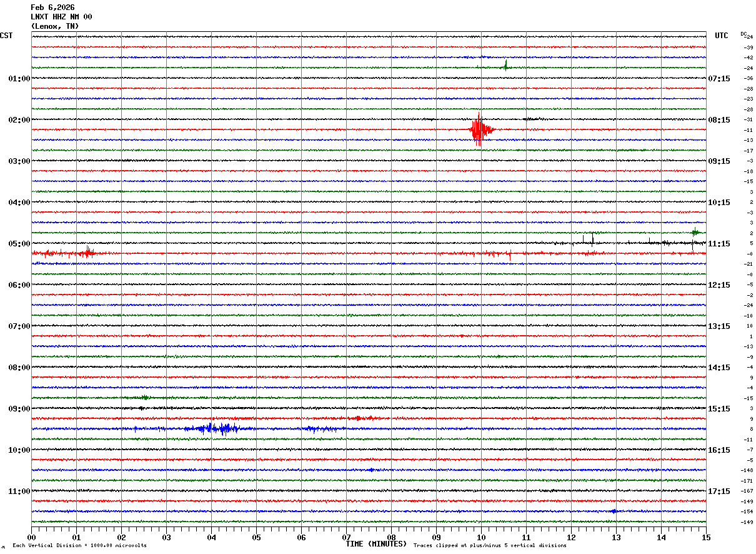
Task: Click the TIME (MINUTES) axis title
Action: (x=376, y=544)
